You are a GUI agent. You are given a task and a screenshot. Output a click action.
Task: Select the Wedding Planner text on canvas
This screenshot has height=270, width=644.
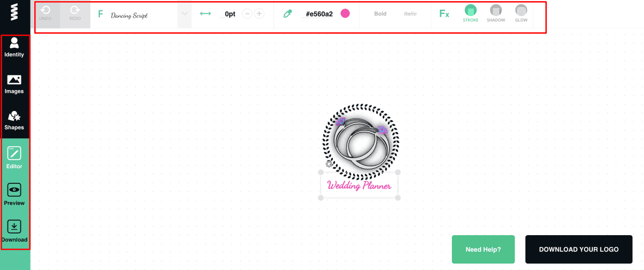tap(359, 186)
